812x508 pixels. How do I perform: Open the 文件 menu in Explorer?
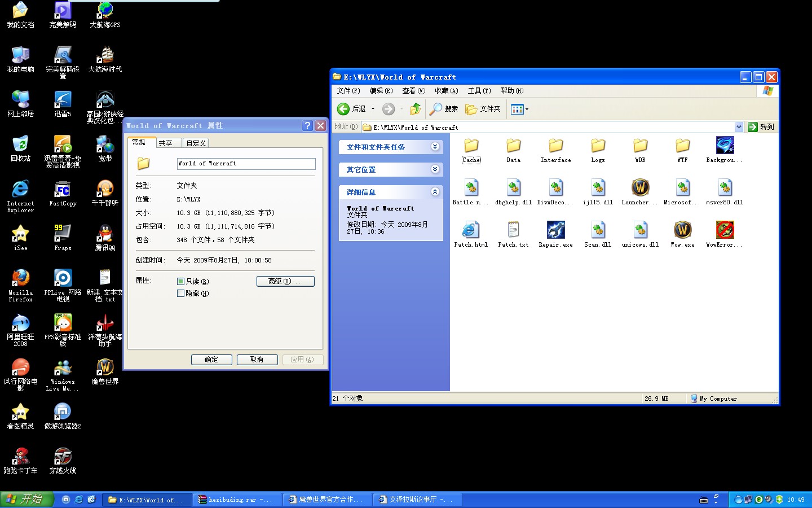(x=348, y=91)
